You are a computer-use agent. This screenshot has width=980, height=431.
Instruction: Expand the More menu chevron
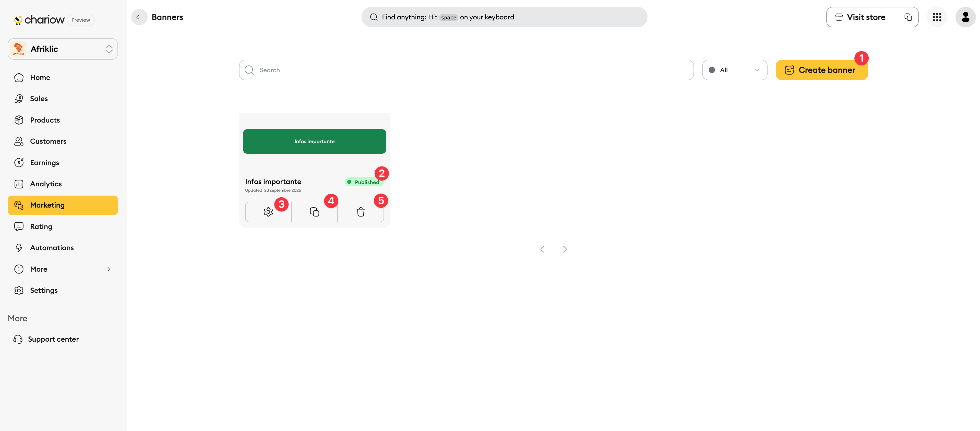(x=109, y=269)
